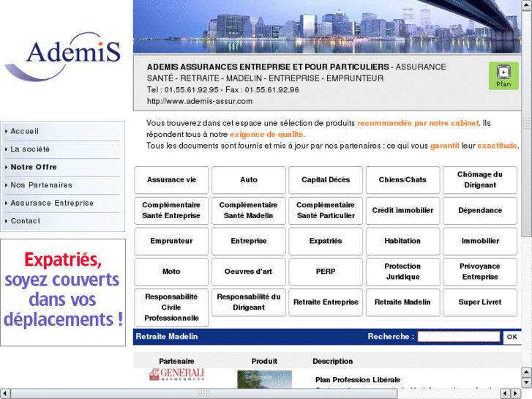Open the Retraite Entreprise category
This screenshot has height=399, width=532.
pos(326,302)
